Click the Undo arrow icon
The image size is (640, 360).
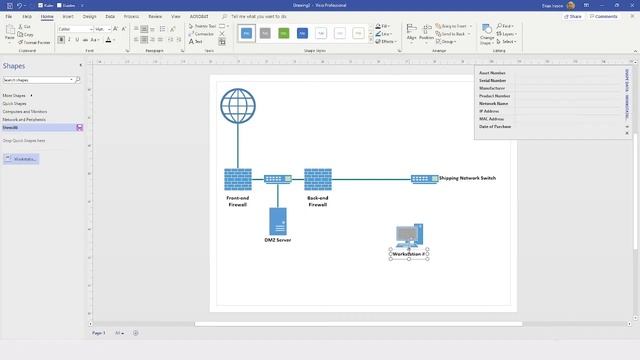(19, 6)
